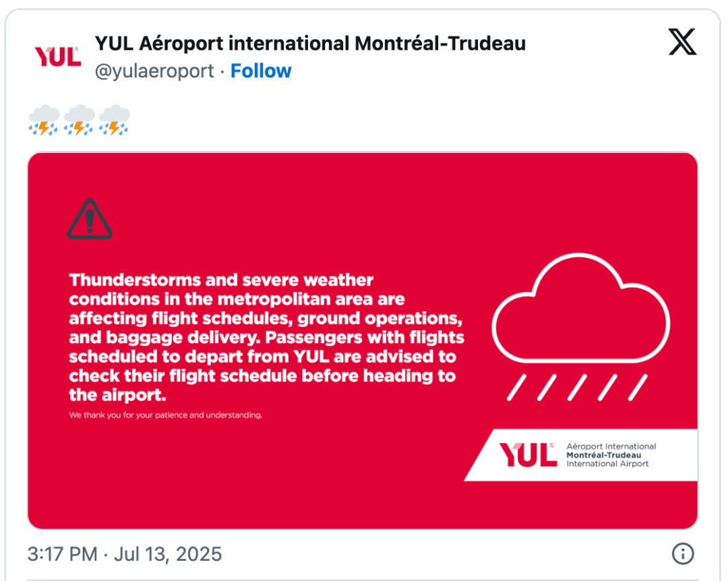Click the Aéroport International Montréal-Trudeau banner text
Screen dimensions: 728x581
point(611,455)
